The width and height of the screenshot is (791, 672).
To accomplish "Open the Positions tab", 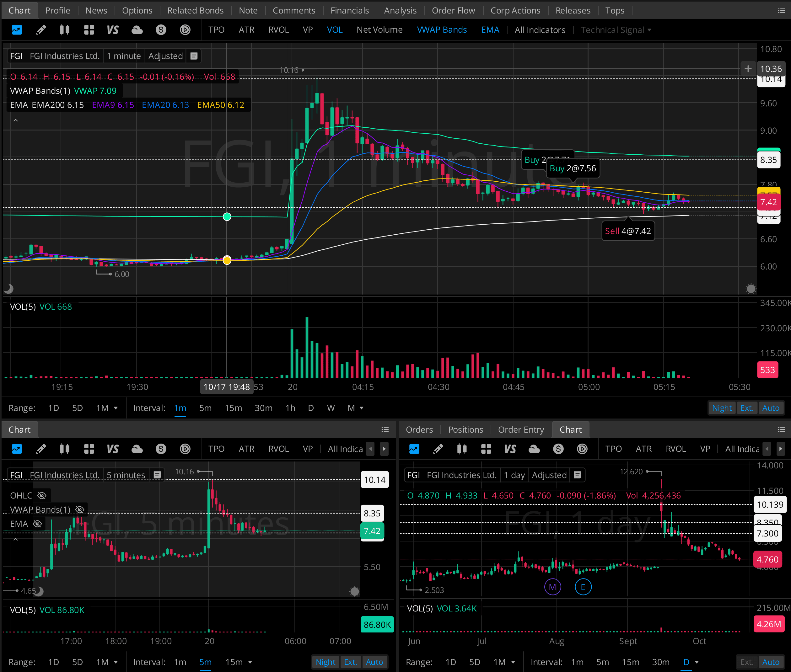I will tap(465, 429).
